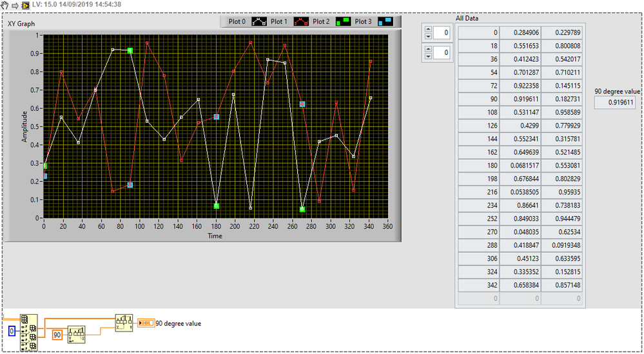Click the Amplitude axis label
The height and width of the screenshot is (354, 644).
click(x=24, y=126)
